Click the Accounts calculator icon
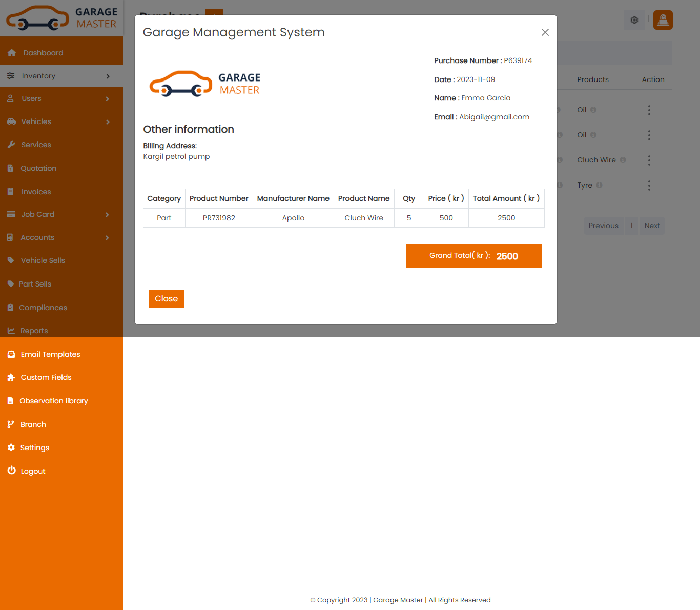This screenshot has height=610, width=700. tap(10, 237)
